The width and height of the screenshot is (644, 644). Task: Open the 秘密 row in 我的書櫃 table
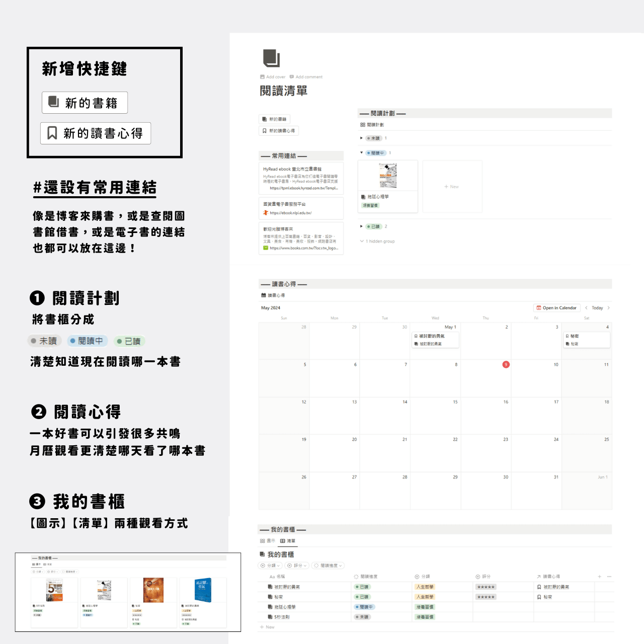pos(276,597)
